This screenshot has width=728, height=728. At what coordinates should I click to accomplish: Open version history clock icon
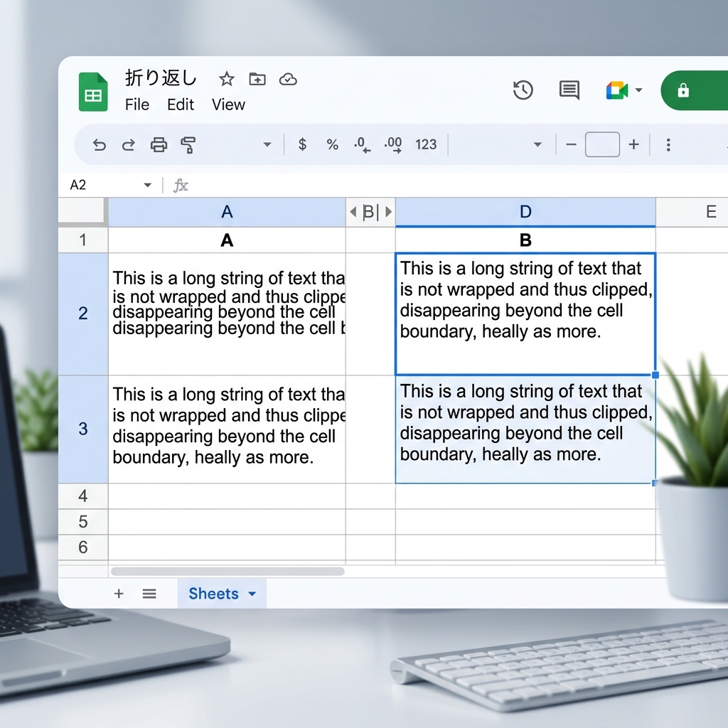[523, 90]
